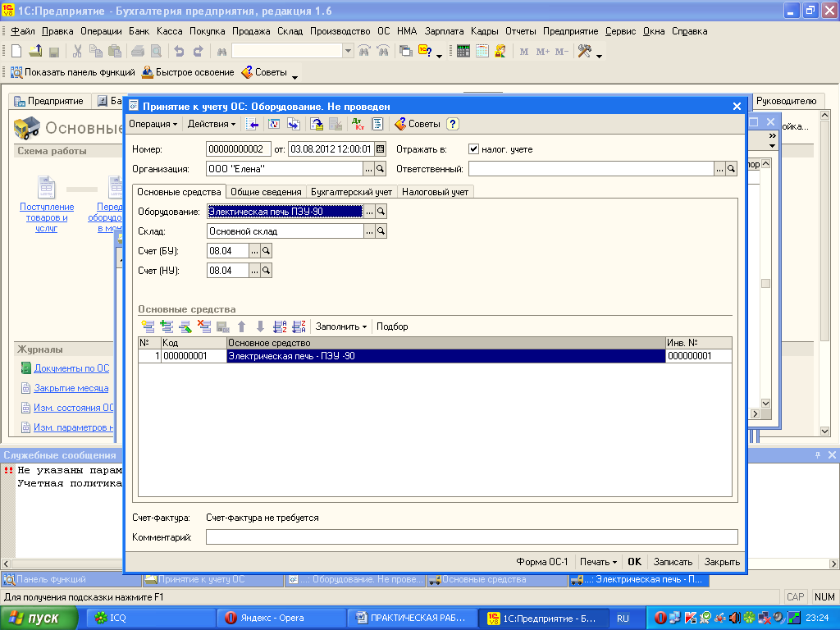Click the add row icon in Основные средства table
The height and width of the screenshot is (630, 840).
click(148, 326)
